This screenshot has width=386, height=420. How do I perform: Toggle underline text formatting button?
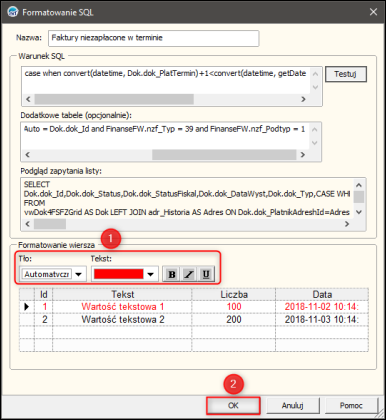click(x=206, y=274)
